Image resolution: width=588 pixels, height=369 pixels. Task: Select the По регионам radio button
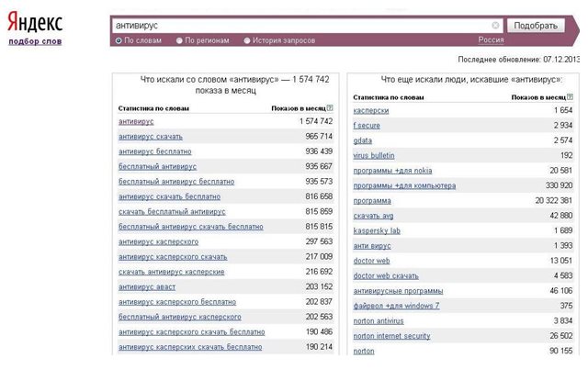179,40
